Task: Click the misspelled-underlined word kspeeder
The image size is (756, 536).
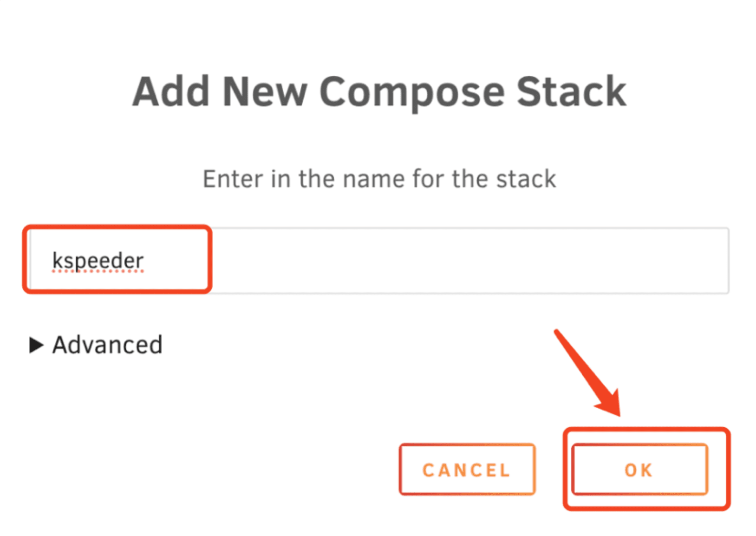Action: coord(98,261)
